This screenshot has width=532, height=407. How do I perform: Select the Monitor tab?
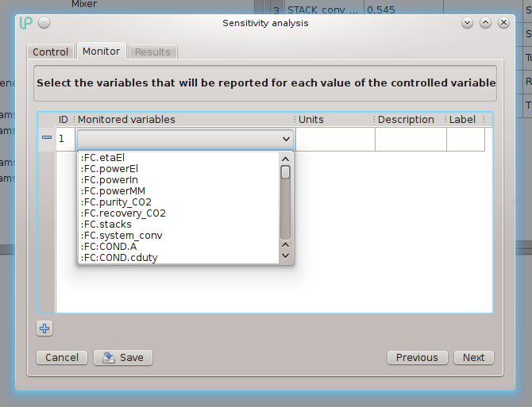click(x=101, y=52)
